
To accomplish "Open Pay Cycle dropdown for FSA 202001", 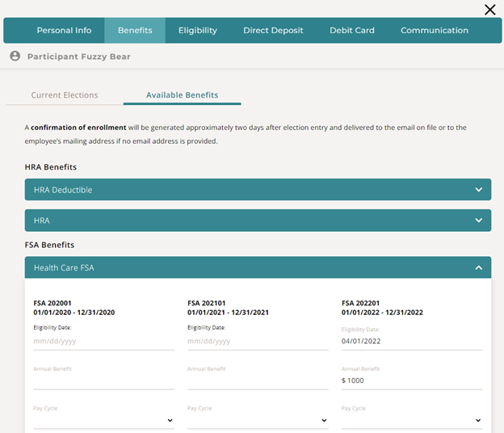I will [x=103, y=420].
